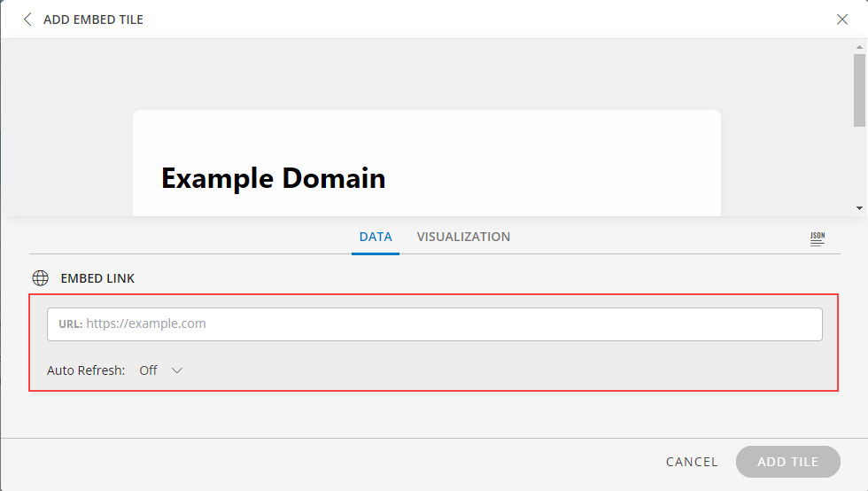The width and height of the screenshot is (868, 491).
Task: Click the URL prefix label in field
Action: (x=70, y=324)
